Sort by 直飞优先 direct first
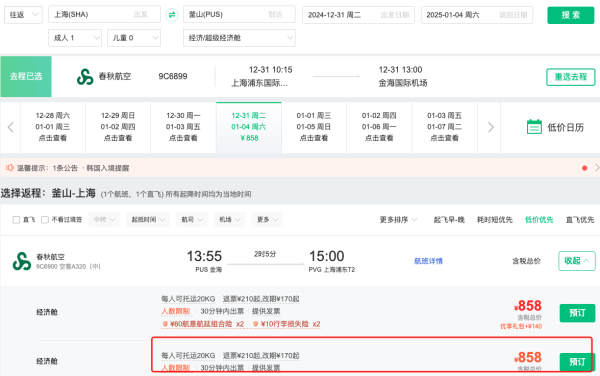The width and height of the screenshot is (600, 376). point(580,220)
